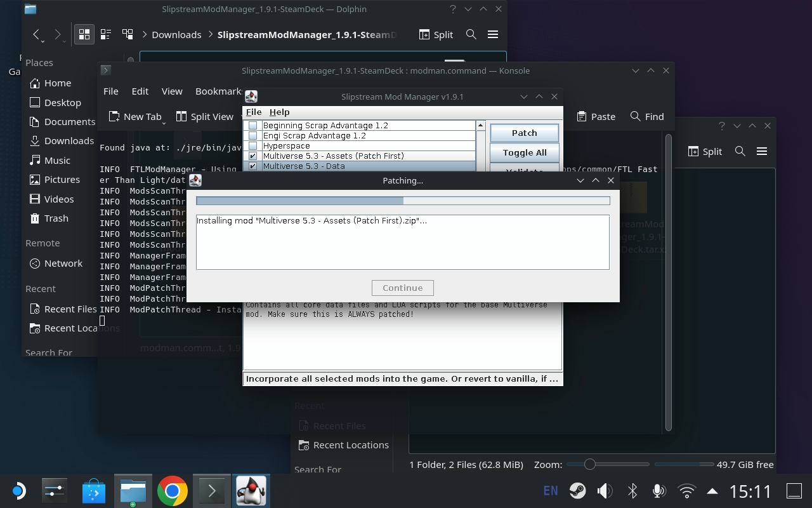Click Find in Konsole toolbar
This screenshot has width=812, height=508.
pos(647,116)
